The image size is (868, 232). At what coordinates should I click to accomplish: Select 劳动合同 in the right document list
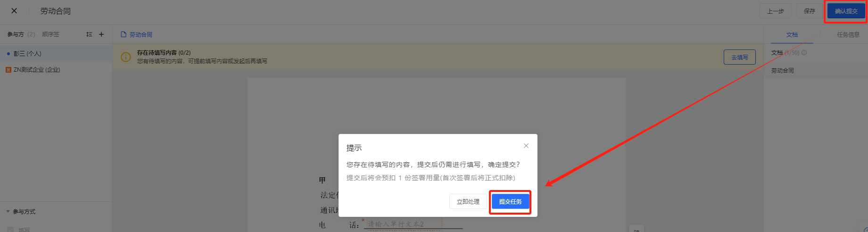pyautogui.click(x=783, y=71)
